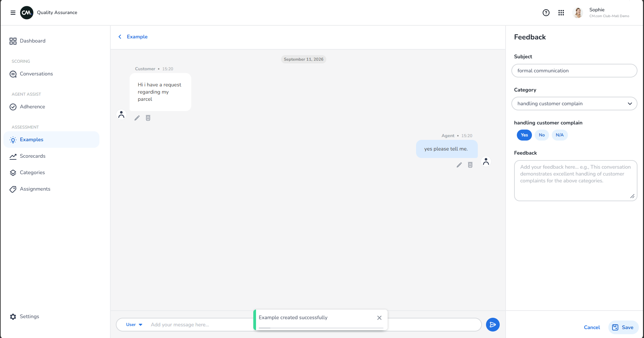Click the Feedback textarea resize handle

point(632,196)
